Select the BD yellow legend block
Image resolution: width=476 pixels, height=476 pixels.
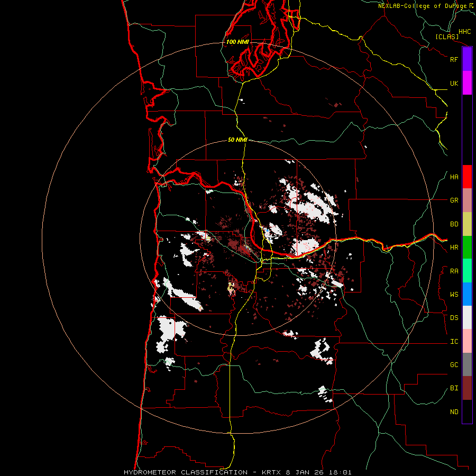coord(467,224)
